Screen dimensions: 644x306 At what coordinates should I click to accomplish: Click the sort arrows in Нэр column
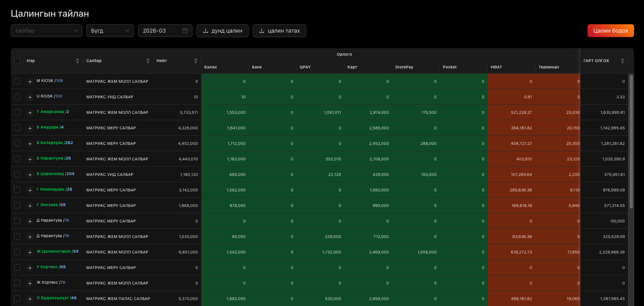pos(78,61)
